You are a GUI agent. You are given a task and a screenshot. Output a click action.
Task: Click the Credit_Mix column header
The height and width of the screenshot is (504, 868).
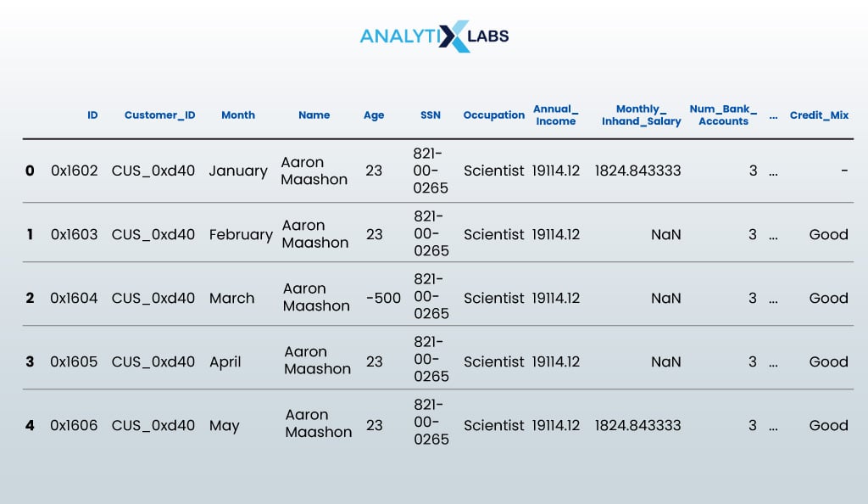point(819,115)
